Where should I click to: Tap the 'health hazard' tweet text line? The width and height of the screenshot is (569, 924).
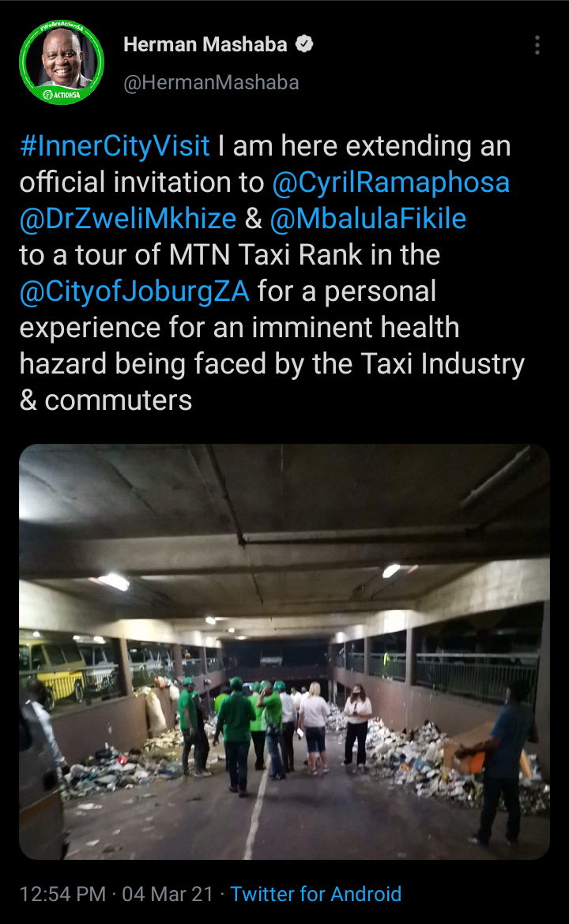tap(272, 363)
